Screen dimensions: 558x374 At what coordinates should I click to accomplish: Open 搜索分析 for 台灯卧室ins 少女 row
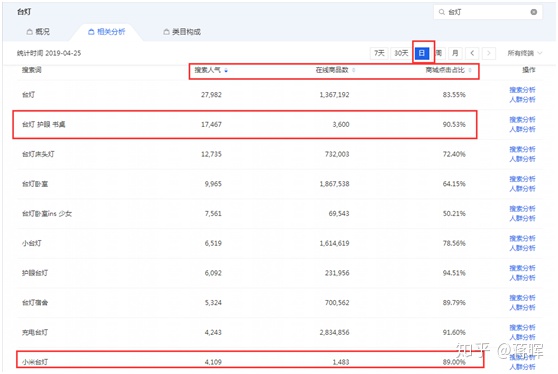pos(522,209)
